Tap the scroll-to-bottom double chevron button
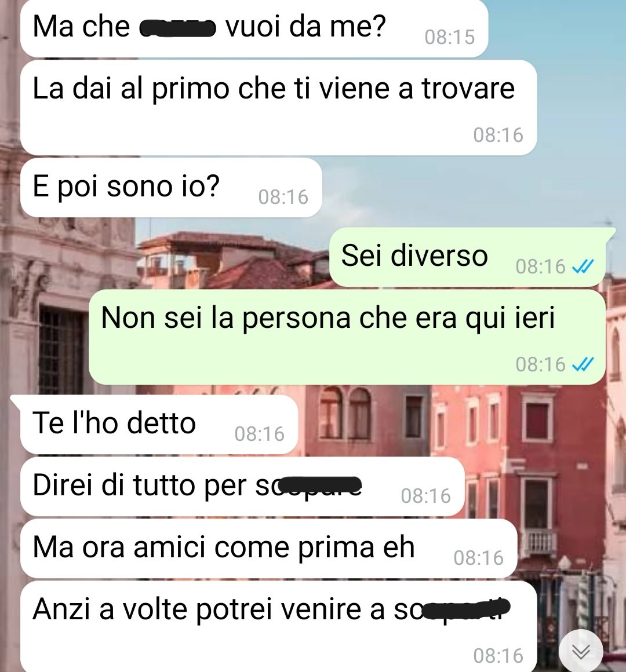The height and width of the screenshot is (672, 626). (x=581, y=651)
